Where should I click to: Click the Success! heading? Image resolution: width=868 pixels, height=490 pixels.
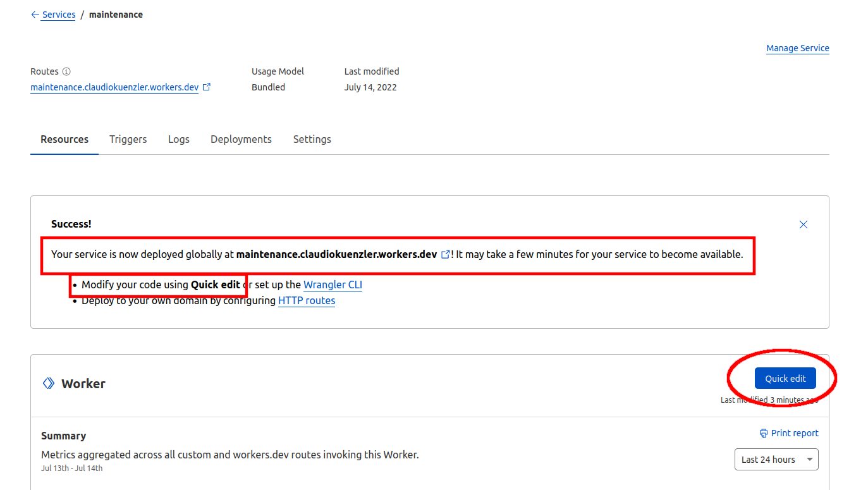pyautogui.click(x=71, y=224)
